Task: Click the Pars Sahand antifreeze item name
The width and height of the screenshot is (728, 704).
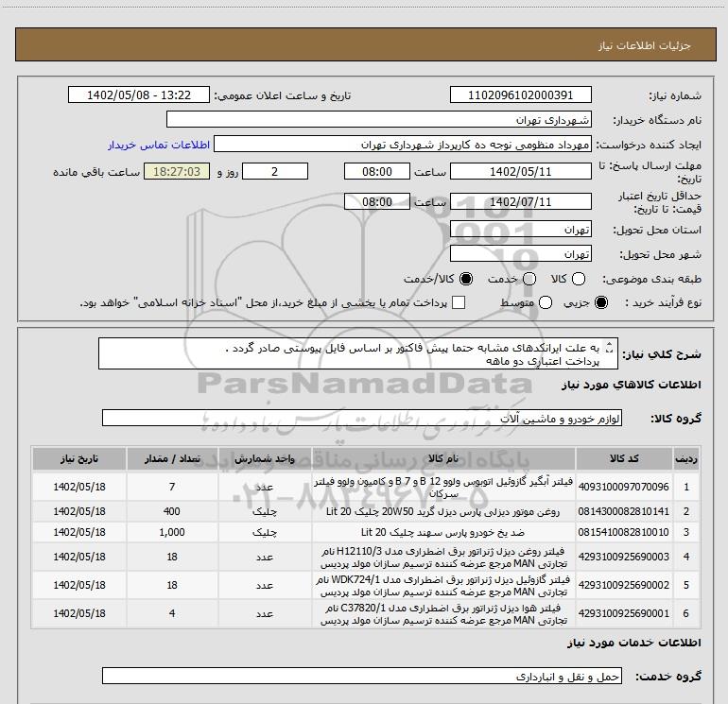Action: click(443, 532)
